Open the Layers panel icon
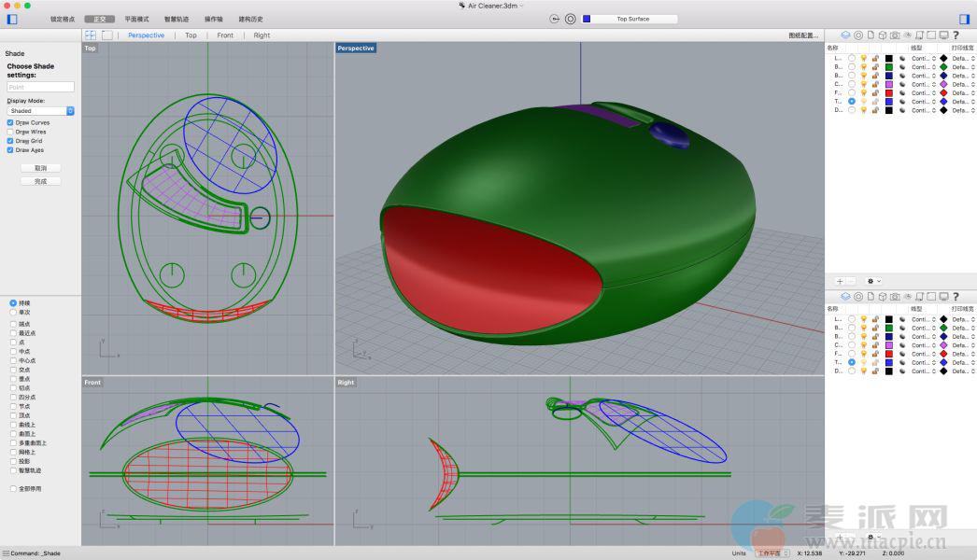 pyautogui.click(x=846, y=35)
